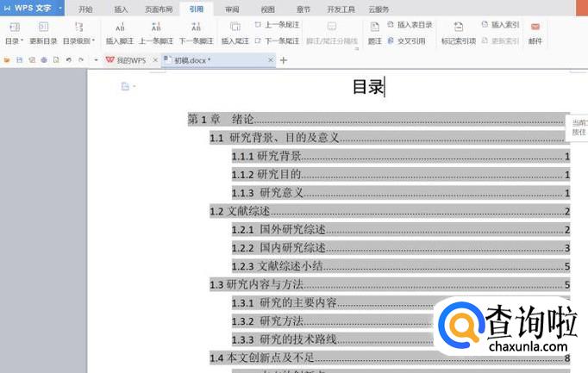Open the WPS 文字 application menu dropdown
Screen dimensions: 588x373
click(x=60, y=9)
